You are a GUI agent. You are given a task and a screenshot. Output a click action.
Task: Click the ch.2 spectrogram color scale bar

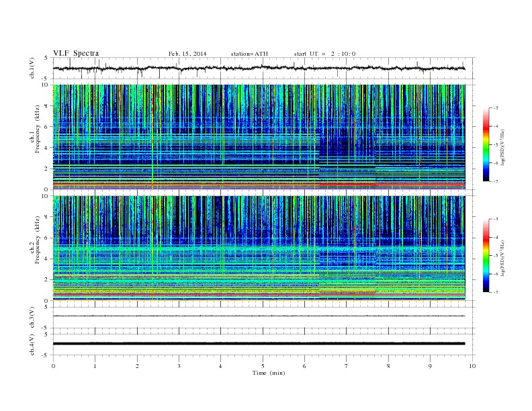point(486,256)
